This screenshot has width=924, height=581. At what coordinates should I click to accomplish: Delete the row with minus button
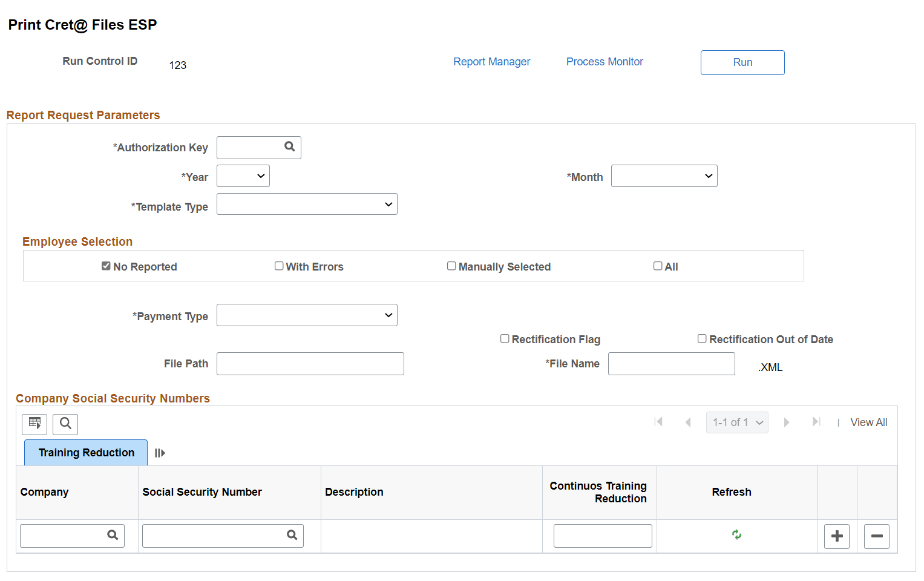876,536
